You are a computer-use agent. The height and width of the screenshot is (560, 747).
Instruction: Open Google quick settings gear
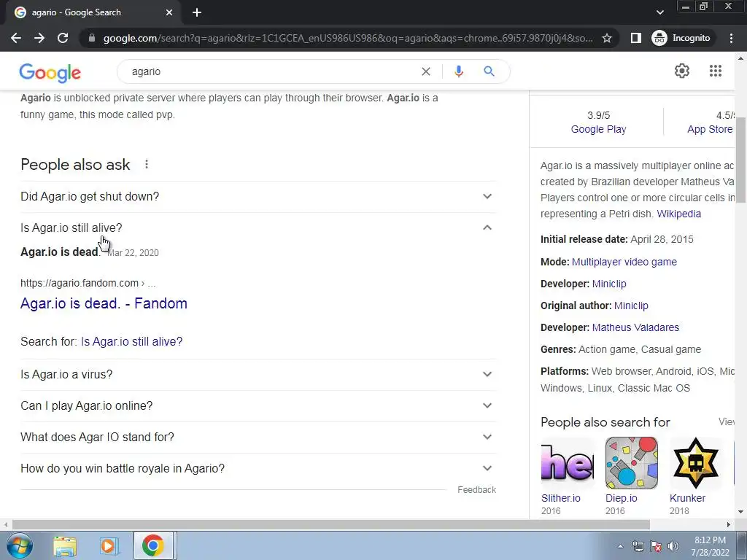(682, 71)
